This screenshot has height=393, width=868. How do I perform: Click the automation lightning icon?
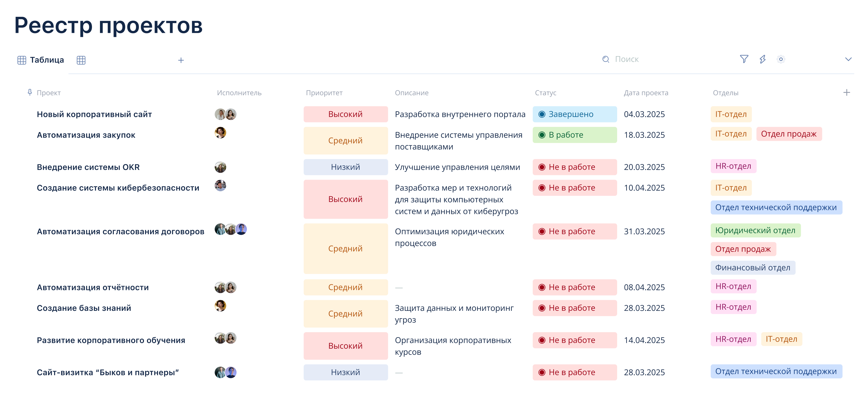[762, 59]
